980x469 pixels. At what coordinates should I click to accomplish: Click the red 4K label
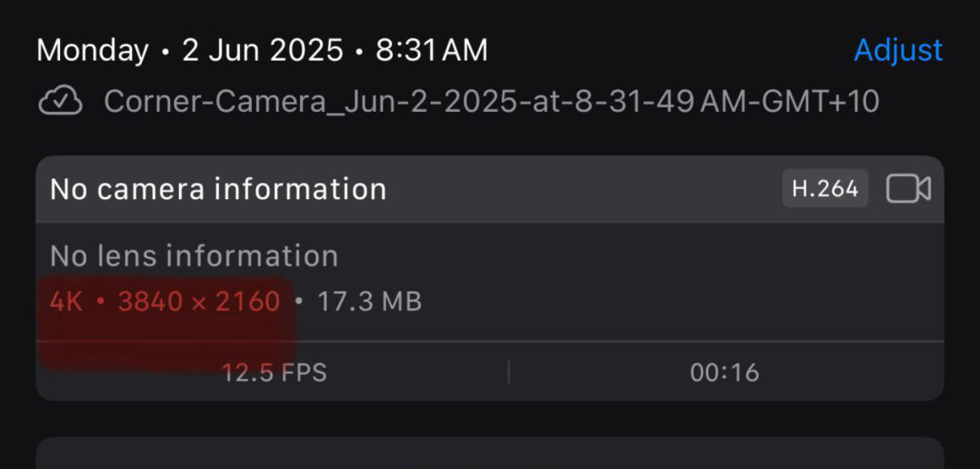[x=66, y=302]
